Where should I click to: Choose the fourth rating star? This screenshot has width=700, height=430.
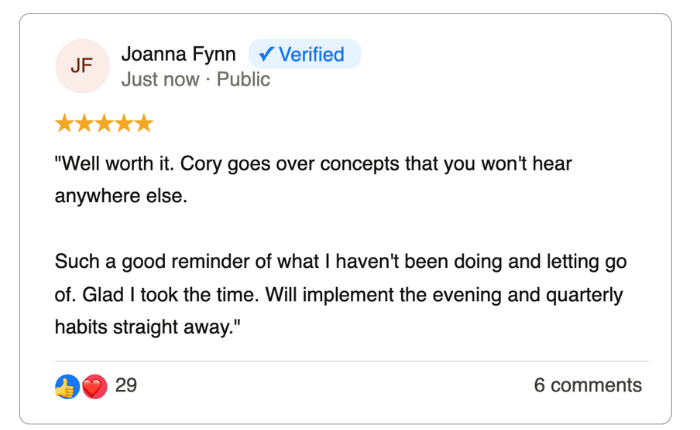coord(124,123)
